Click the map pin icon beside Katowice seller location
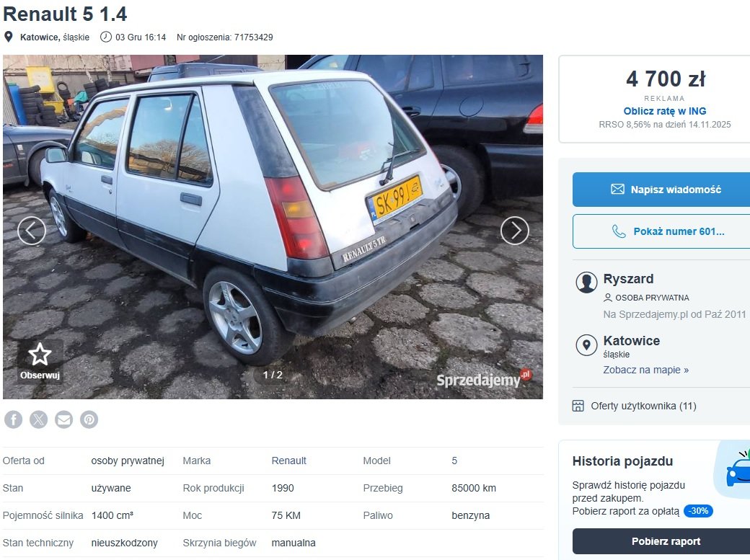The image size is (750, 560). coord(586,345)
